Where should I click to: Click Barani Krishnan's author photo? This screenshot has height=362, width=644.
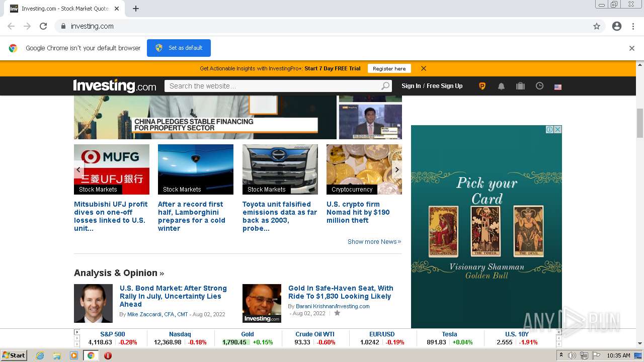pos(262,303)
